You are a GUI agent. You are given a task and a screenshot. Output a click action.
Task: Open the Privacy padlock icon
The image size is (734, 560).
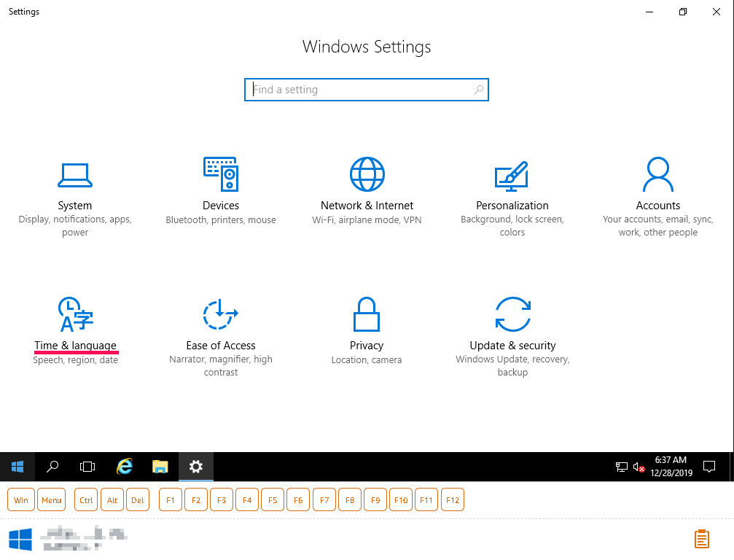click(x=367, y=314)
